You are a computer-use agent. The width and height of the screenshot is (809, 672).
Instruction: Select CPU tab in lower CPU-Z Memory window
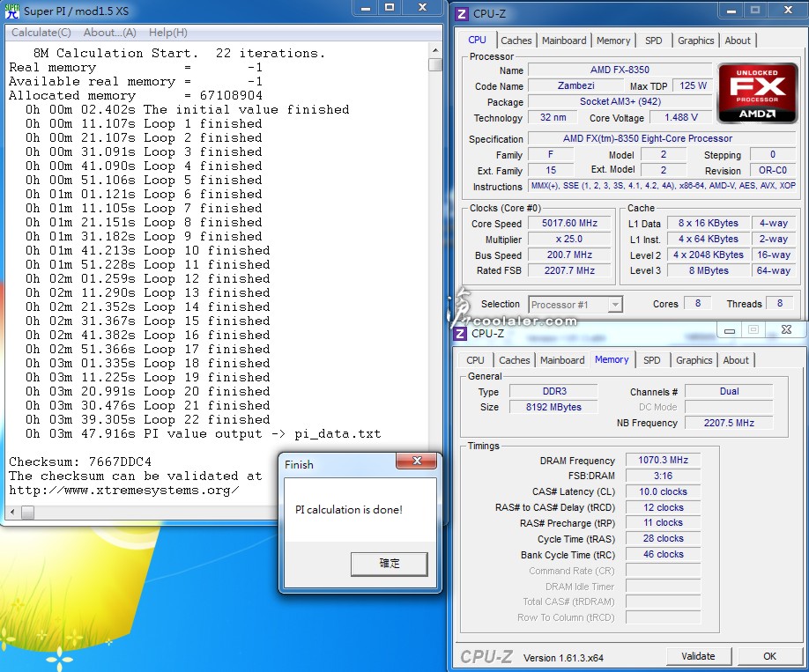(475, 360)
